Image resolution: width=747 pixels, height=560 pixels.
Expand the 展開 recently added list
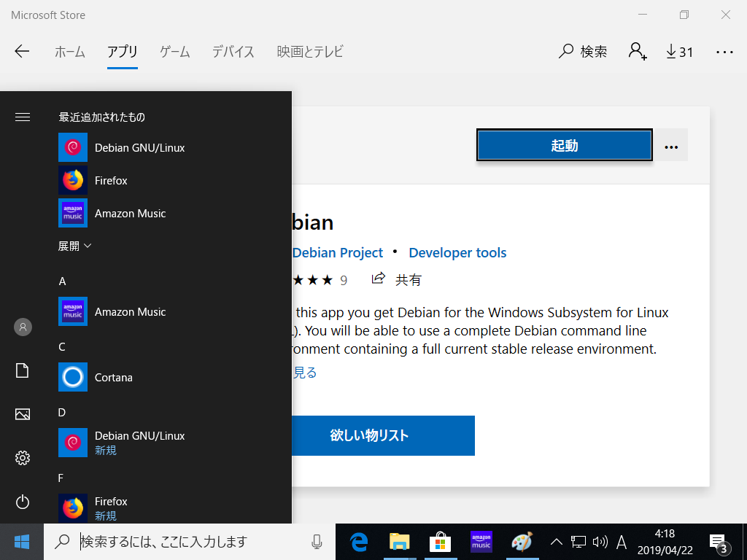point(75,246)
